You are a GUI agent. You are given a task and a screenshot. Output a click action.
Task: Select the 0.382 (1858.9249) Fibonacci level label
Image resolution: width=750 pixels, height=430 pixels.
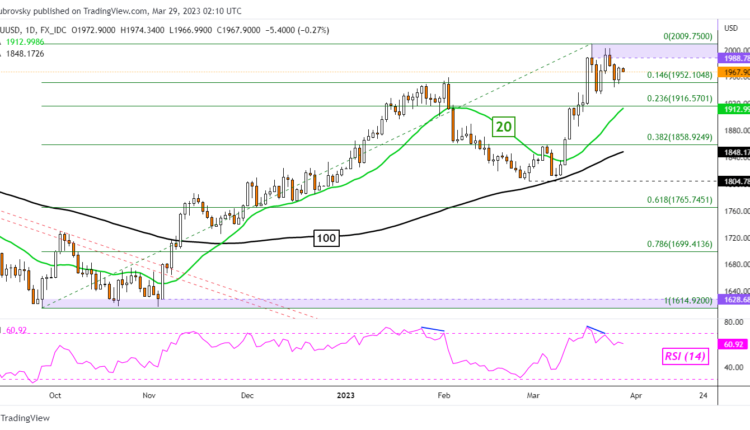click(663, 136)
